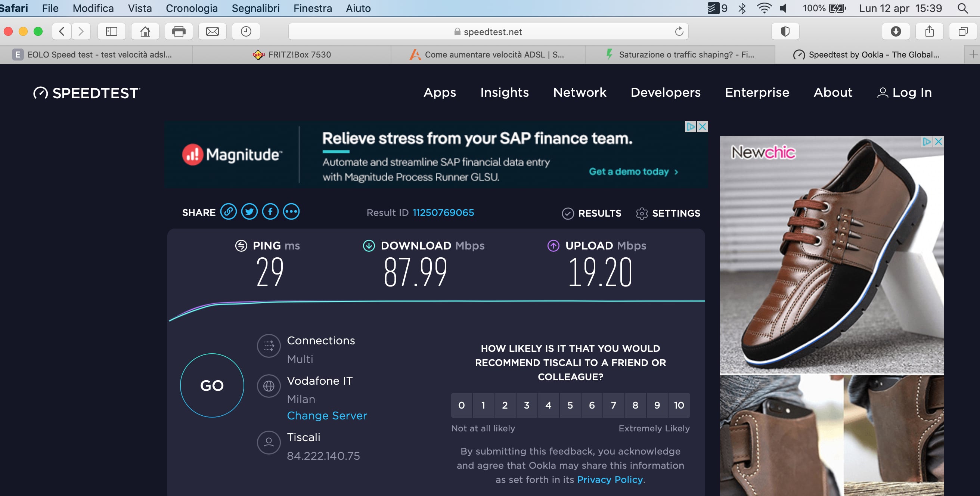
Task: Copy the share link icon
Action: [228, 212]
